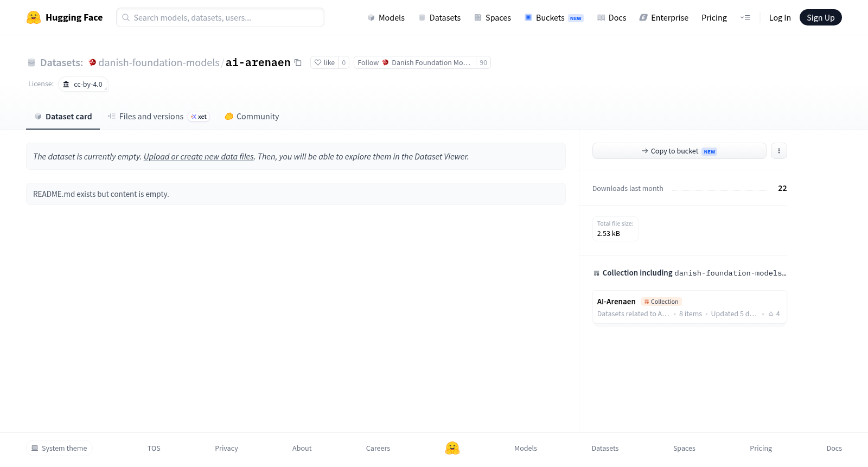The height and width of the screenshot is (467, 868).
Task: Open the three-dot more options menu
Action: pos(779,151)
